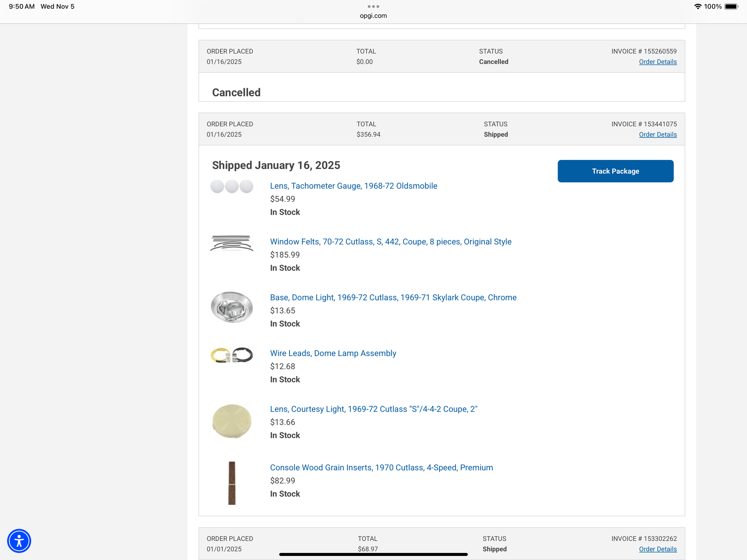Open the chrome Dome Light base image
This screenshot has height=560, width=747.
[232, 307]
